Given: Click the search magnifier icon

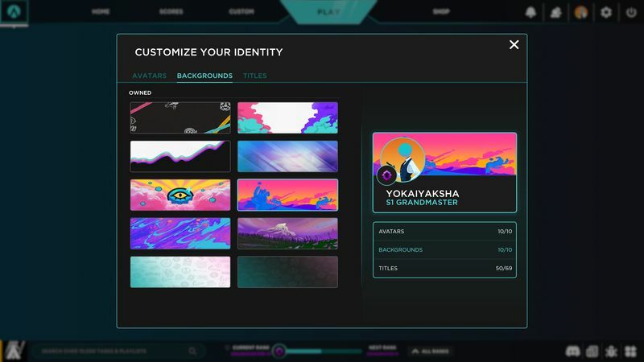Looking at the screenshot, I should [x=192, y=352].
